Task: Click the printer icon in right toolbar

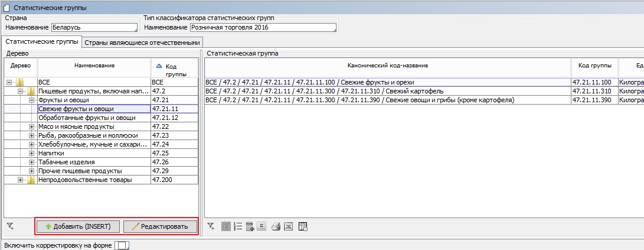Action: (276, 226)
